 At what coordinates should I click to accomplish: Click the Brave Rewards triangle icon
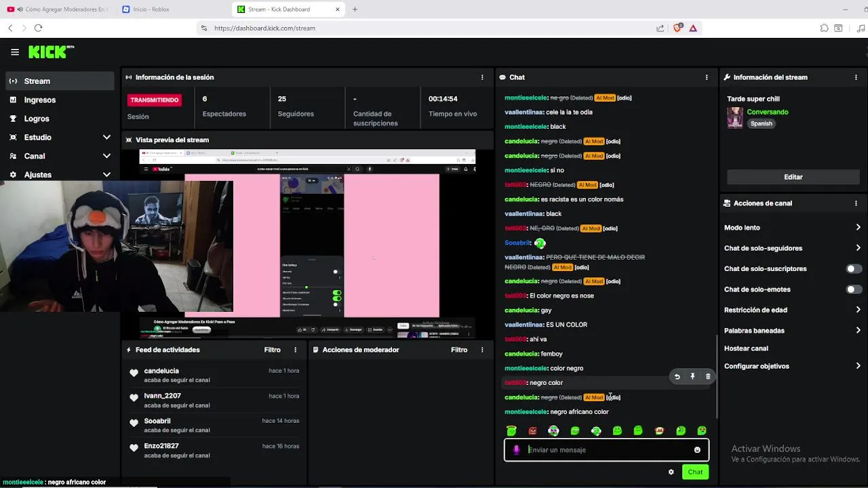tap(693, 28)
